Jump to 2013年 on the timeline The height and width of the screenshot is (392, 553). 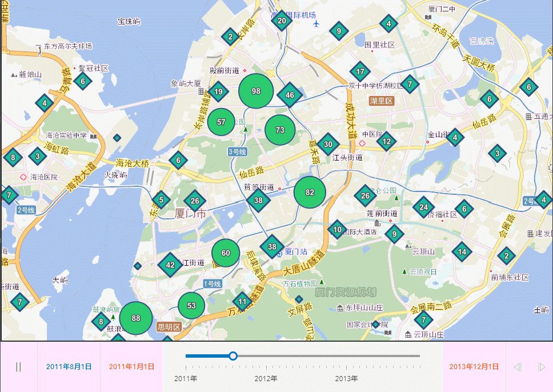click(x=346, y=378)
